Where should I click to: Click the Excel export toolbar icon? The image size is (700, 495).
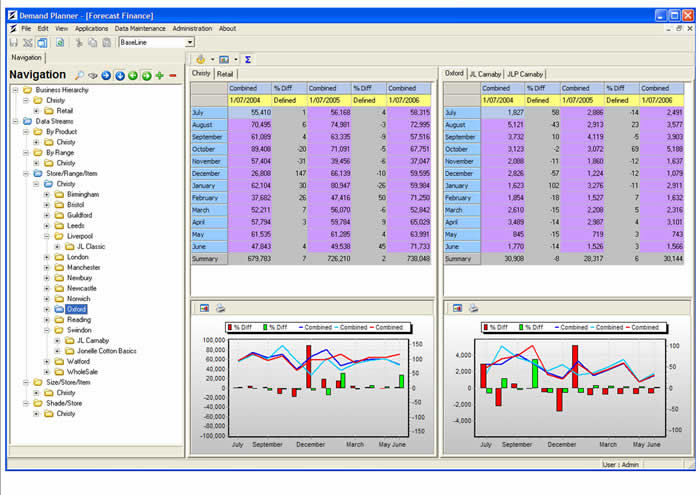click(x=28, y=42)
